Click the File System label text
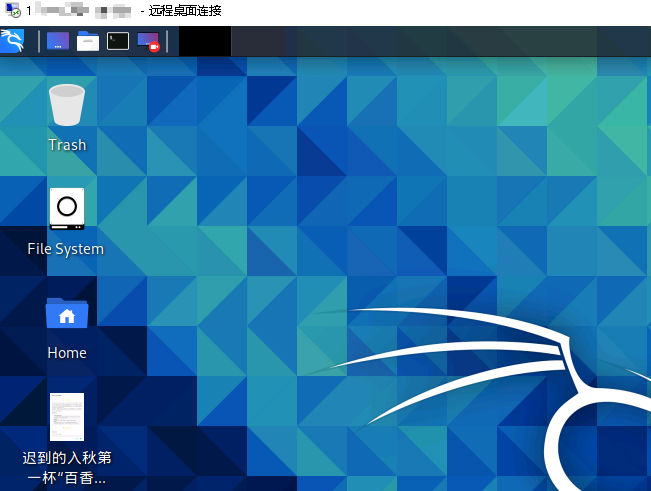651x491 pixels. click(66, 249)
